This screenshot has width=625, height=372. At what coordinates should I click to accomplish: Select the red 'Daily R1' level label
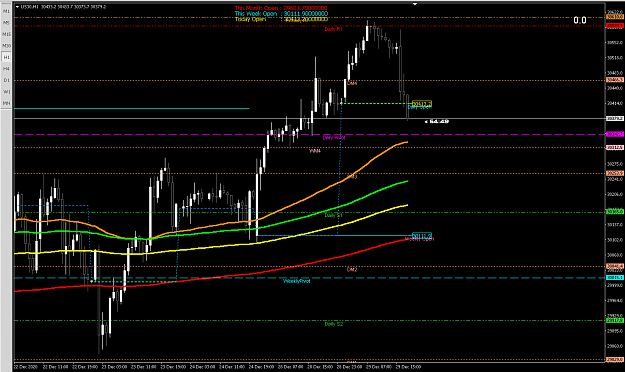coord(333,29)
